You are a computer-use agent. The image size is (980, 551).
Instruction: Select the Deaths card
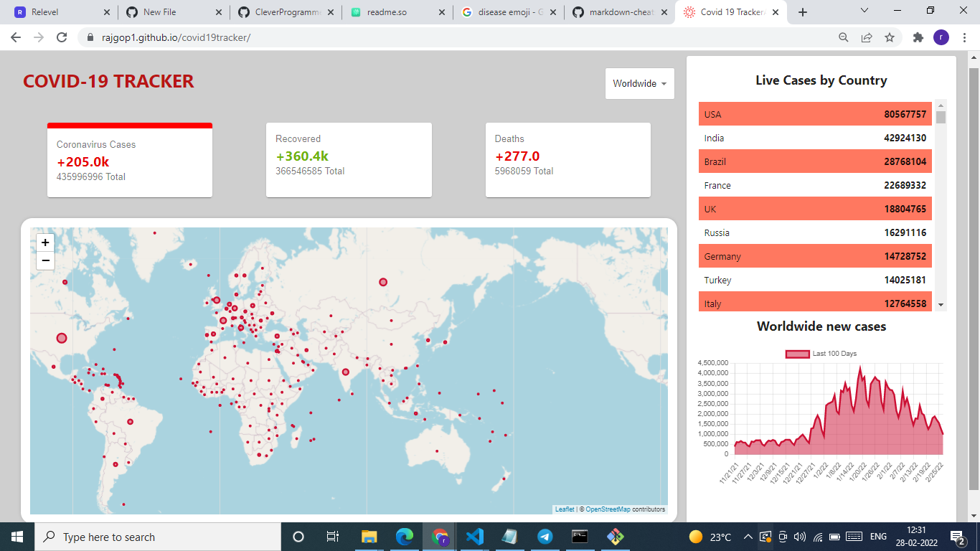click(x=568, y=160)
